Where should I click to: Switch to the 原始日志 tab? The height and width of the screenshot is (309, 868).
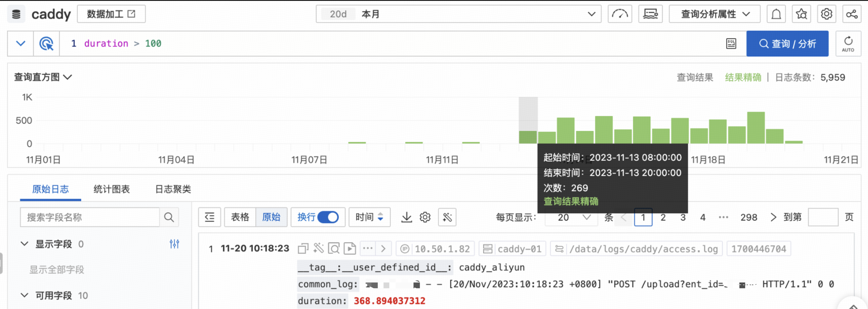[x=50, y=189]
